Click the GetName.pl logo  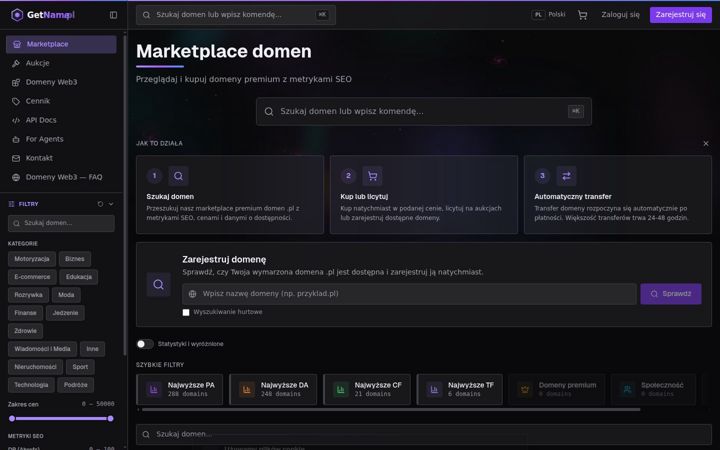pyautogui.click(x=43, y=15)
